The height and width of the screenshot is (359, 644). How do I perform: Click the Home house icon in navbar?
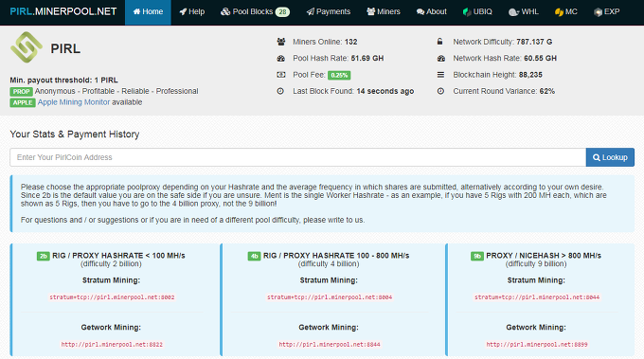(x=136, y=12)
